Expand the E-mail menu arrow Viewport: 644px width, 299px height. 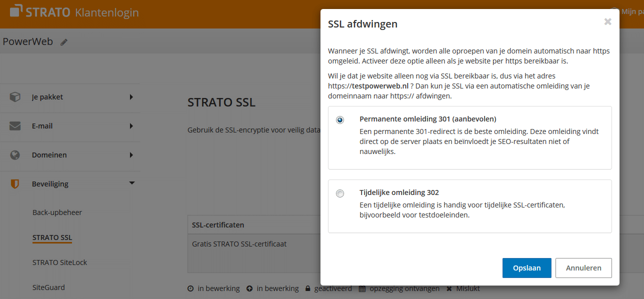[x=131, y=126]
